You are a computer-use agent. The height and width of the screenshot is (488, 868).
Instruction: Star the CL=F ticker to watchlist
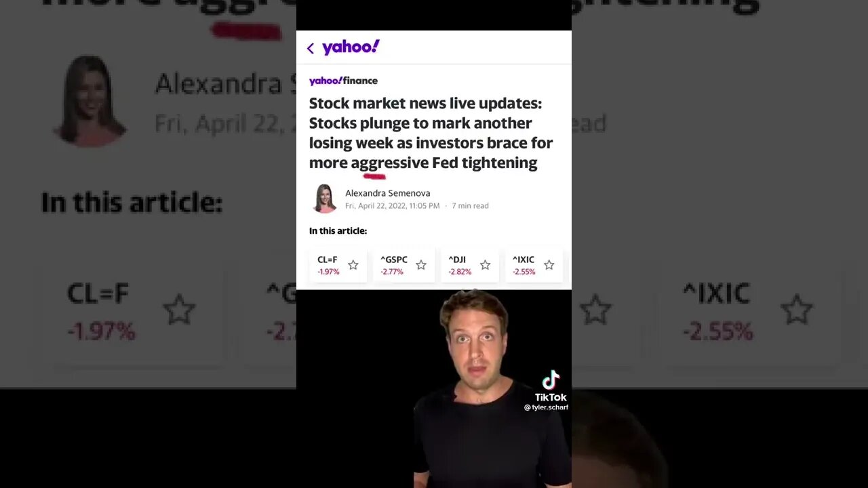point(353,265)
